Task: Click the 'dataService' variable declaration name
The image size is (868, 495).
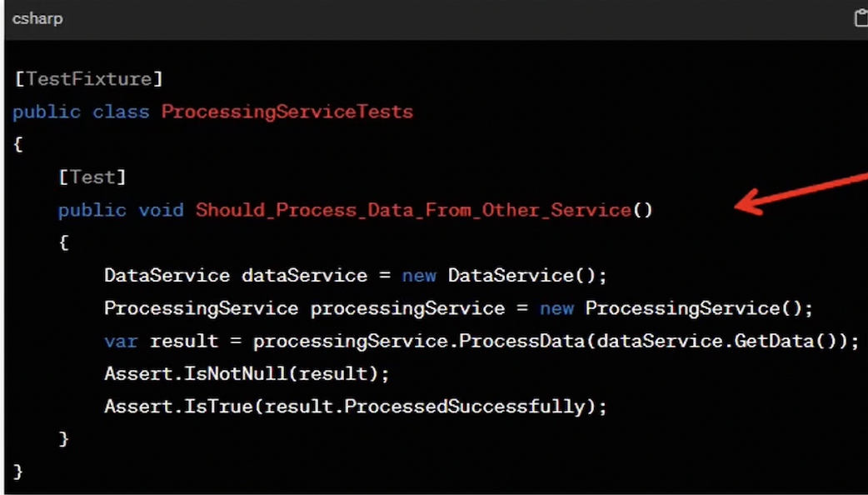Action: click(x=304, y=276)
